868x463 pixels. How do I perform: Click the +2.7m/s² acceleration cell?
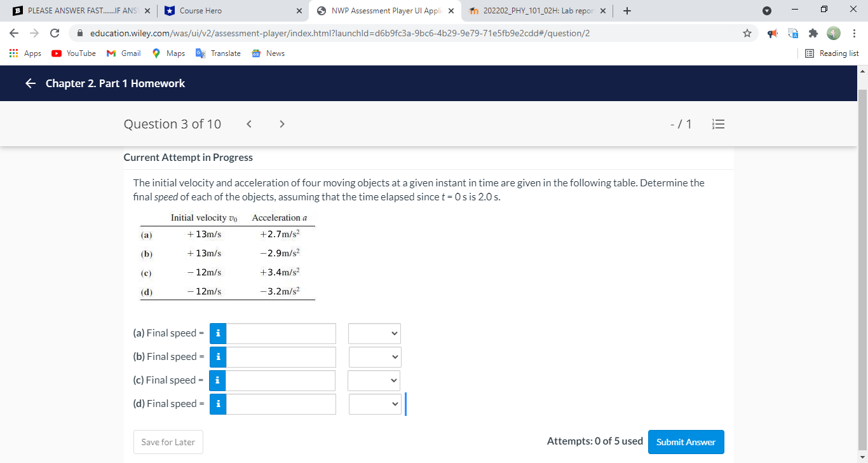(x=280, y=235)
